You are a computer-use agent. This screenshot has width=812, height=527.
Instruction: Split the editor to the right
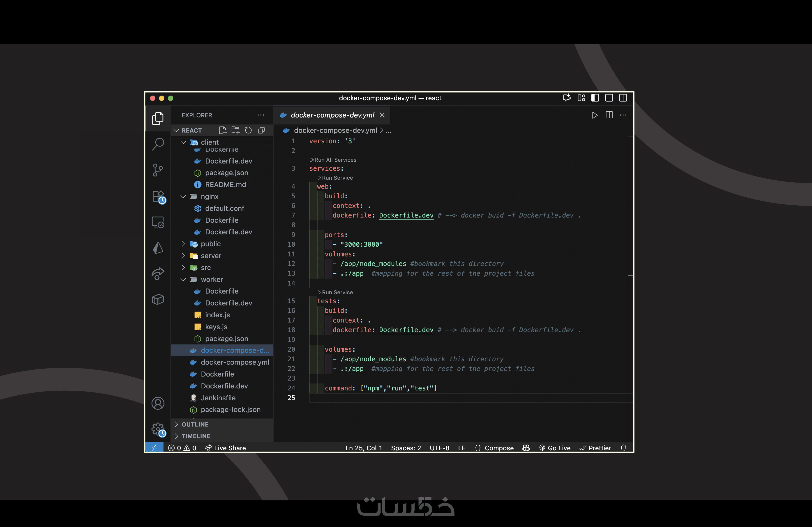click(609, 115)
